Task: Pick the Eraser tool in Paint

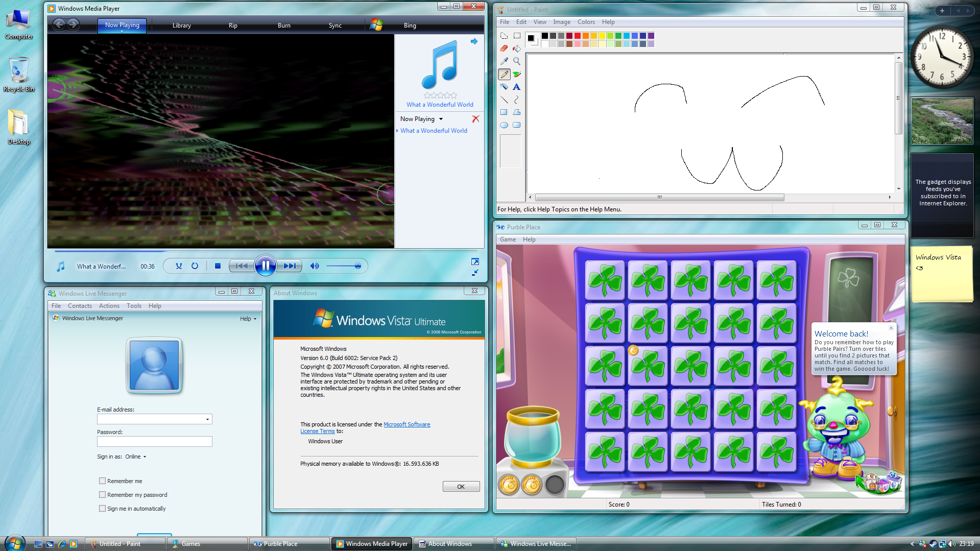Action: [x=504, y=49]
